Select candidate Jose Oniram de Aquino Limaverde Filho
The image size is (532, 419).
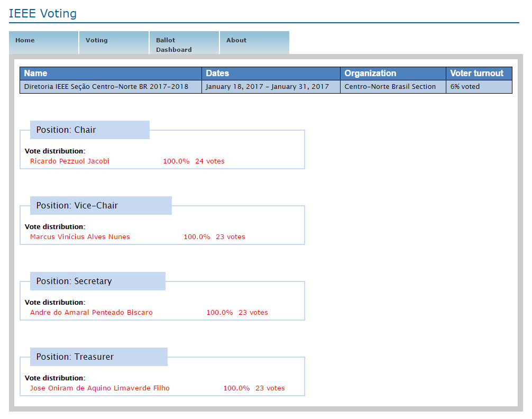(100, 388)
